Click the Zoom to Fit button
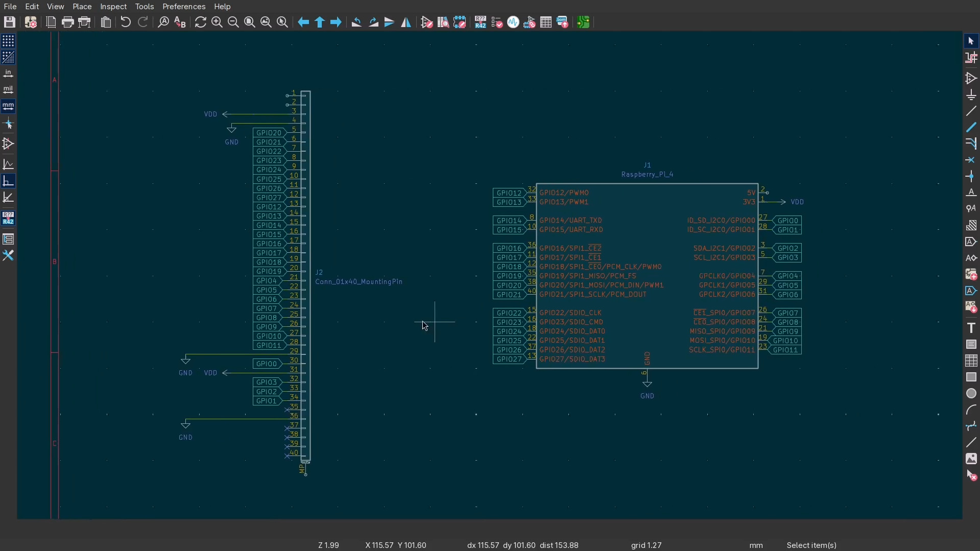 (250, 22)
